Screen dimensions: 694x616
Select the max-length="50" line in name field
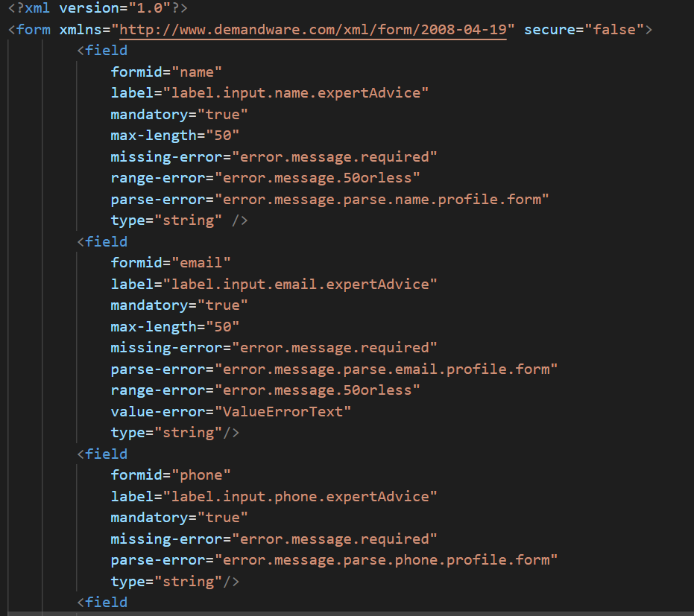coord(175,136)
